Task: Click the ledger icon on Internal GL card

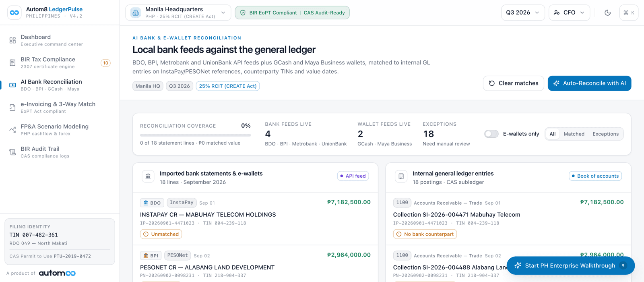Action: [401, 176]
